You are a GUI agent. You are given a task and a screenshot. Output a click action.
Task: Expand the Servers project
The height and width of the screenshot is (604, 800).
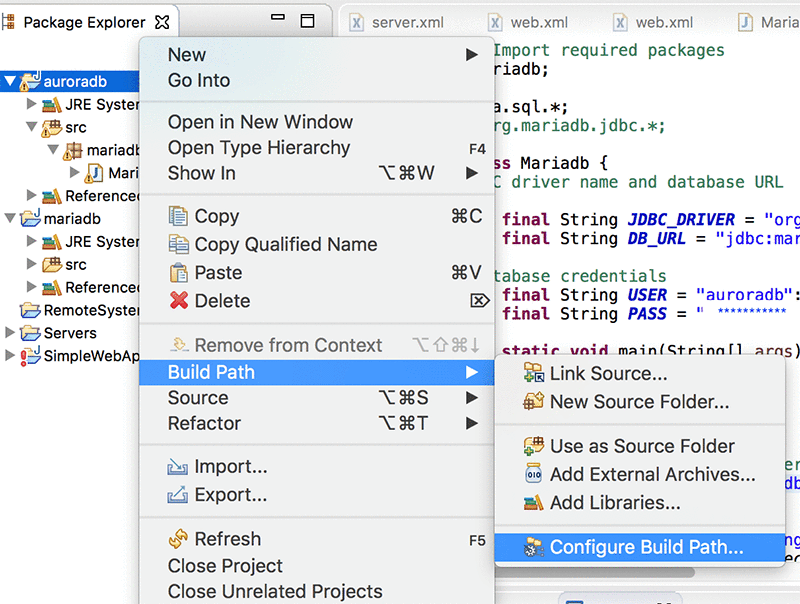[10, 333]
